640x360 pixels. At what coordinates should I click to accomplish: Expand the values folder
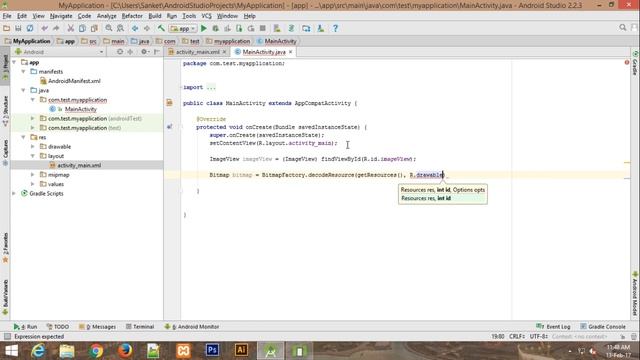[x=33, y=184]
